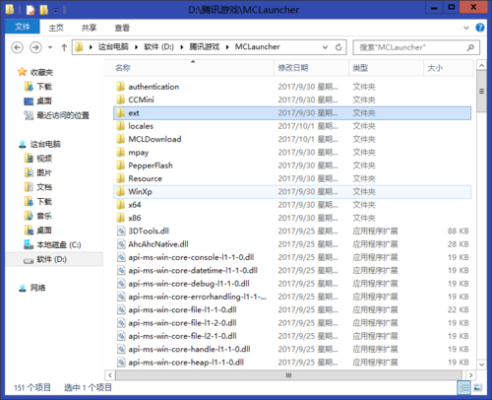The image size is (492, 400).
Task: Open 图片 folder in the sidebar
Action: click(44, 173)
